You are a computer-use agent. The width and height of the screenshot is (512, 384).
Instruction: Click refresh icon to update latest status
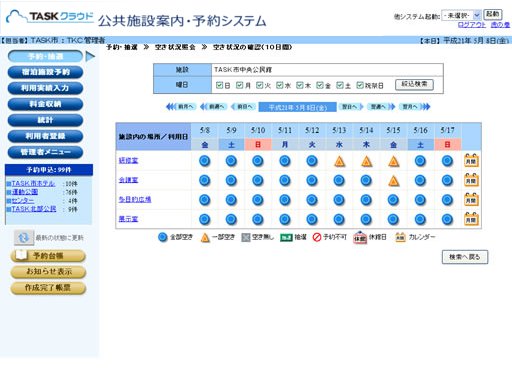click(x=23, y=237)
